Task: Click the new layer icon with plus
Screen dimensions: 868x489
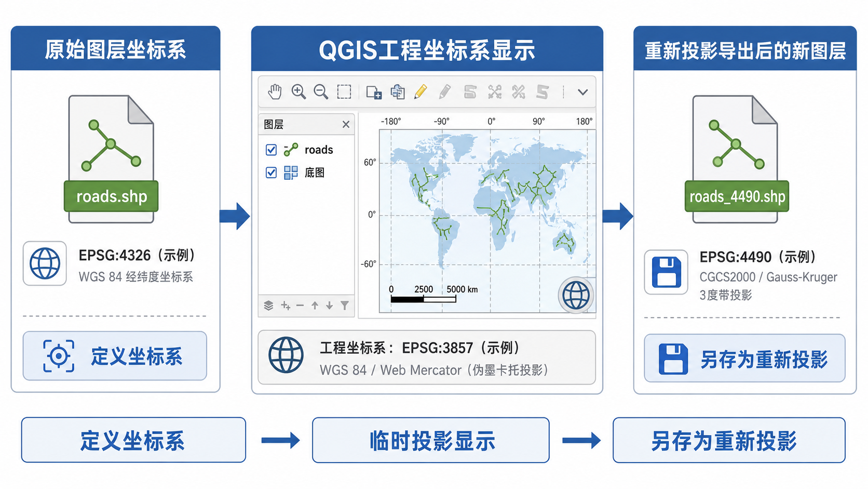Action: tap(374, 92)
